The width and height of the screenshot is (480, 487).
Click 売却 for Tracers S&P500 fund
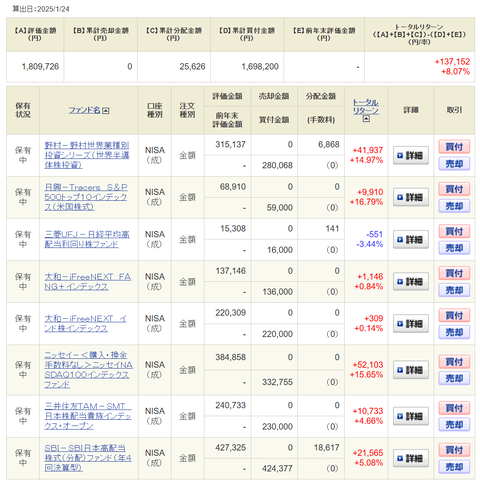454,206
